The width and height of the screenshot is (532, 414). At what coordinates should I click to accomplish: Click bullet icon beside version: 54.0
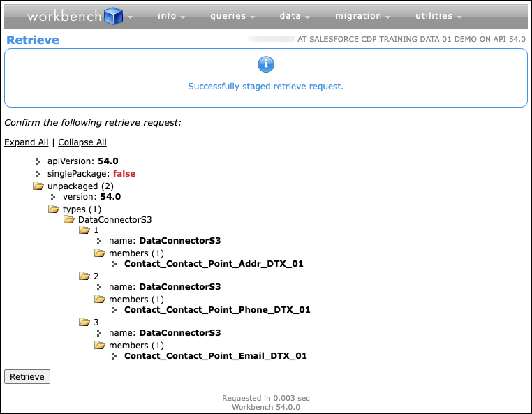click(53, 197)
